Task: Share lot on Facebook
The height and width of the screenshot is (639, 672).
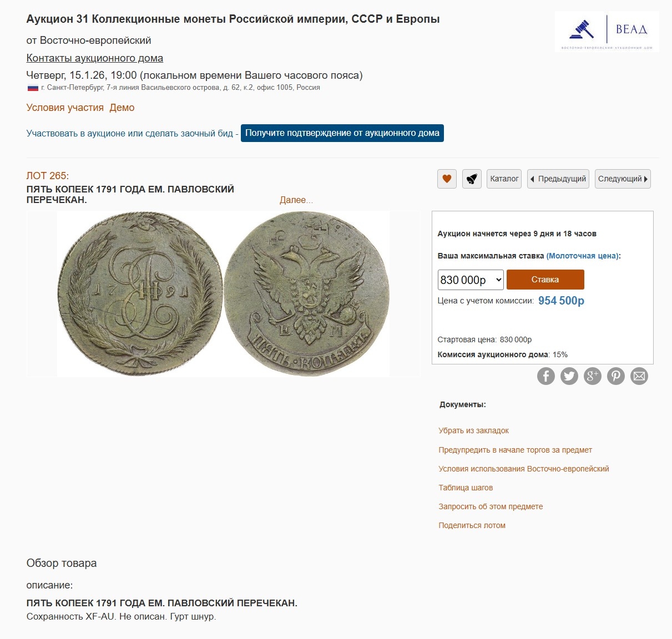Action: click(x=546, y=376)
